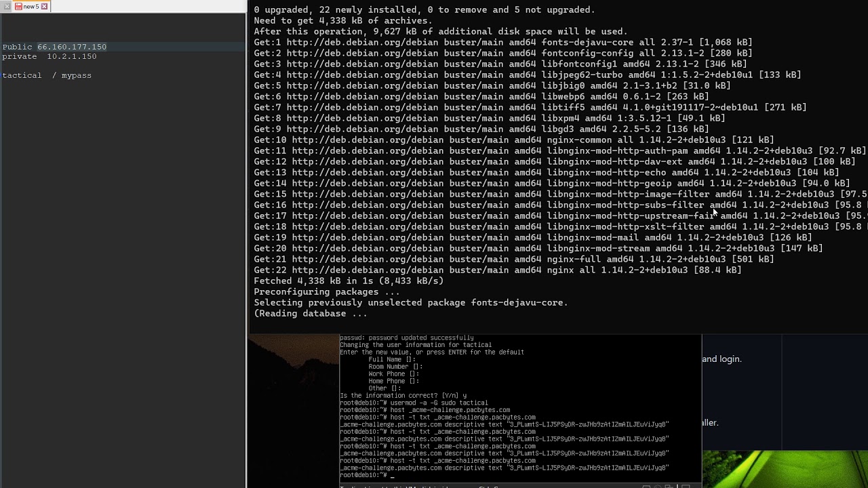Screen dimensions: 868x488
Task: Click 'Changing the user information for tactical' in VM console
Action: (x=416, y=345)
